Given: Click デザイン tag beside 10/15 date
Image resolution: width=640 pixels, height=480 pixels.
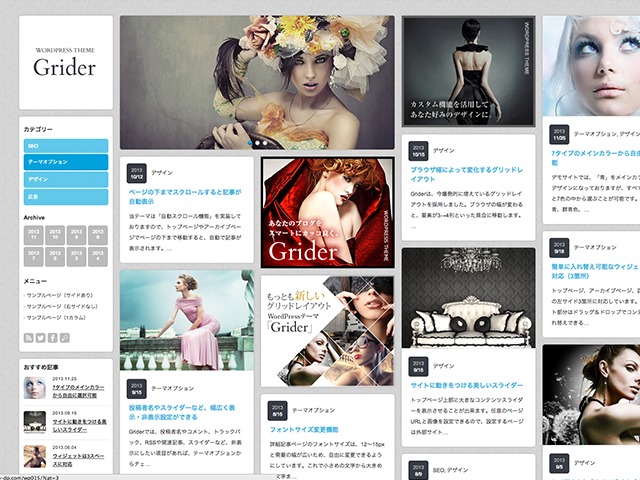Looking at the screenshot, I should (x=444, y=151).
